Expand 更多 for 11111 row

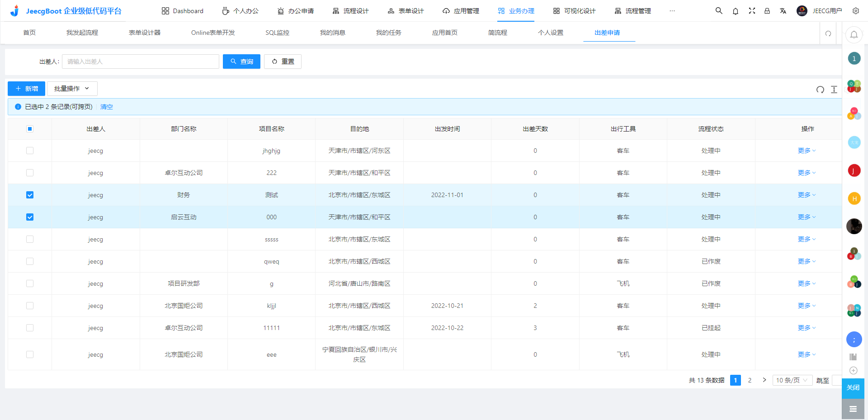coord(807,328)
